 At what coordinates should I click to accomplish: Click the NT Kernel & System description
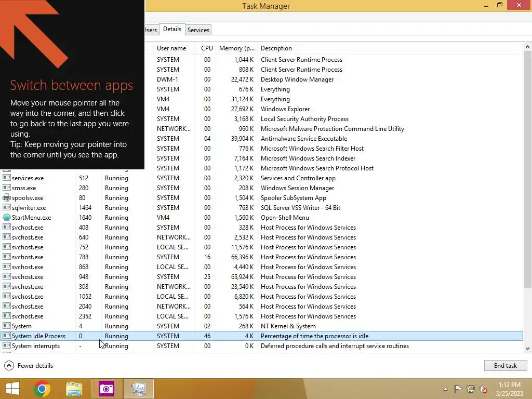coord(288,326)
